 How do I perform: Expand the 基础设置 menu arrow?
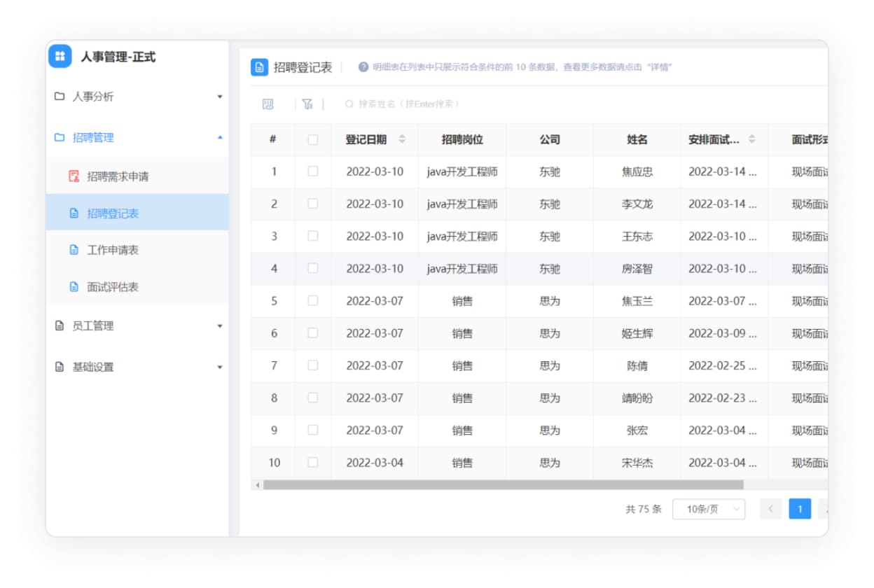coord(220,367)
